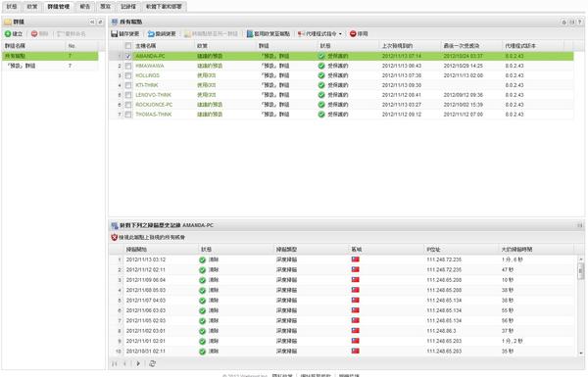This screenshot has height=377, width=588.
Task: Collapse the Groups panel with double-arrow icon
Action: coord(92,23)
